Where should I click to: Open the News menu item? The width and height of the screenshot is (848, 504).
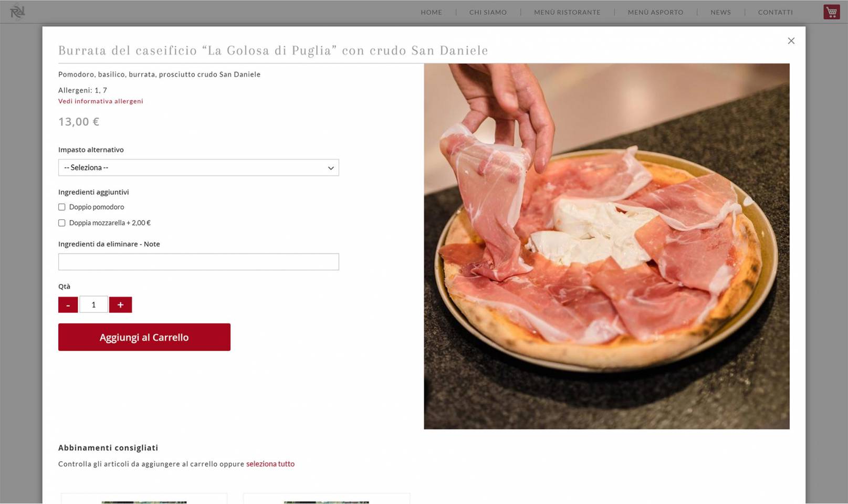click(x=720, y=12)
